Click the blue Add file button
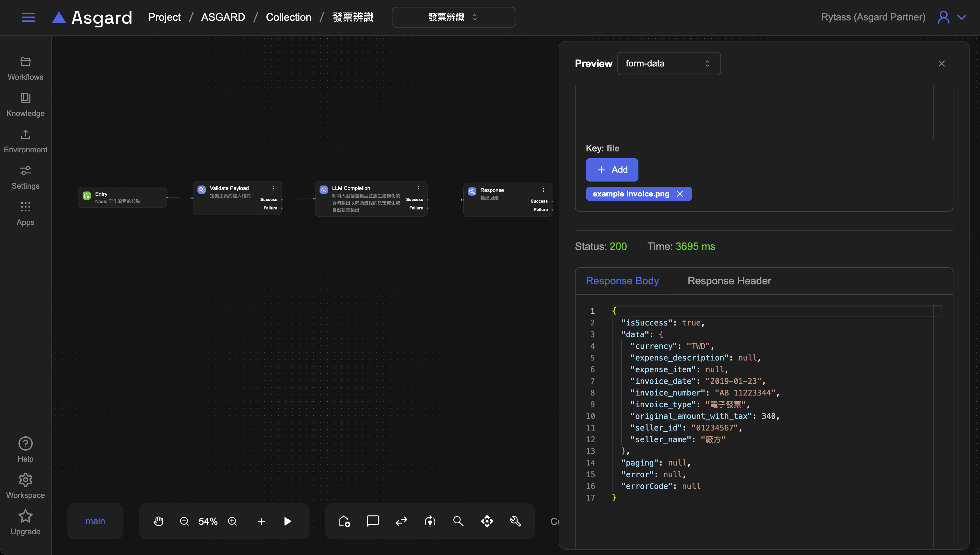This screenshot has width=980, height=555. click(x=612, y=170)
